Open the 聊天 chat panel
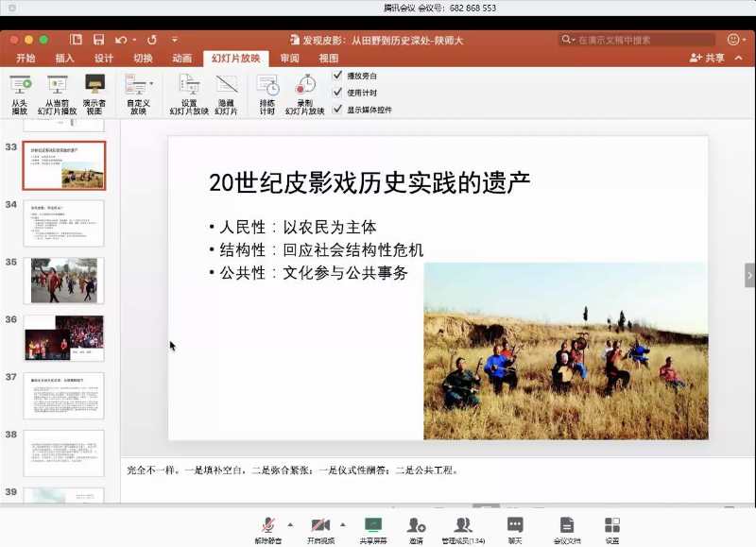Image resolution: width=756 pixels, height=547 pixels. [x=514, y=525]
